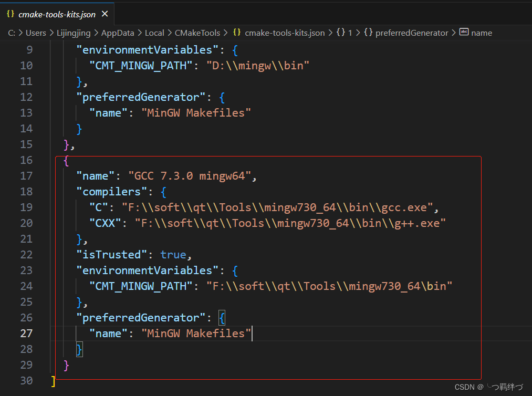The image size is (532, 396).
Task: Click "environmentVariables" key on line 9
Action: pos(147,50)
